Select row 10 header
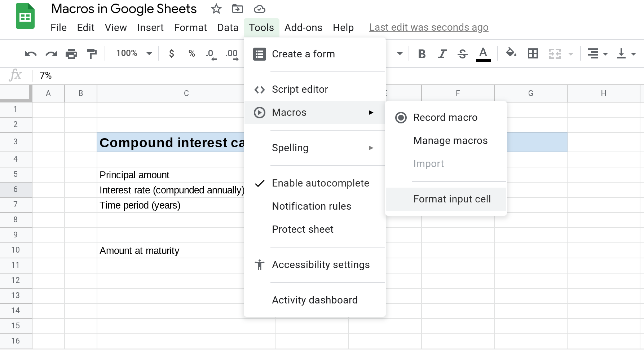The width and height of the screenshot is (644, 350). (x=16, y=250)
